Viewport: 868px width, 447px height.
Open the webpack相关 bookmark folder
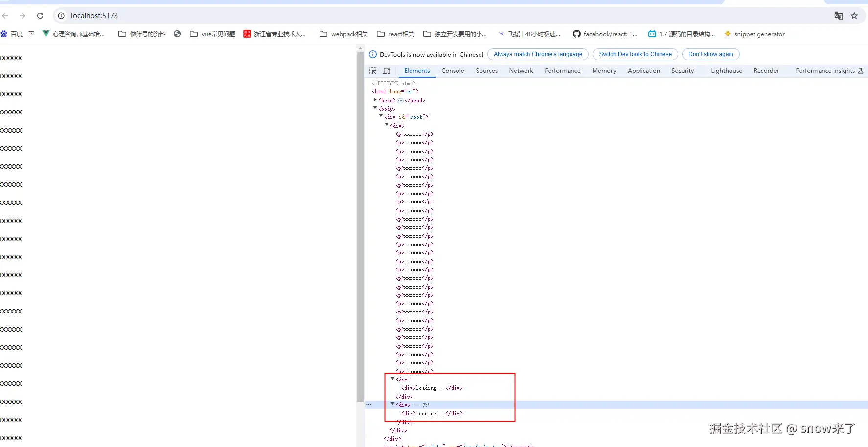pos(343,34)
